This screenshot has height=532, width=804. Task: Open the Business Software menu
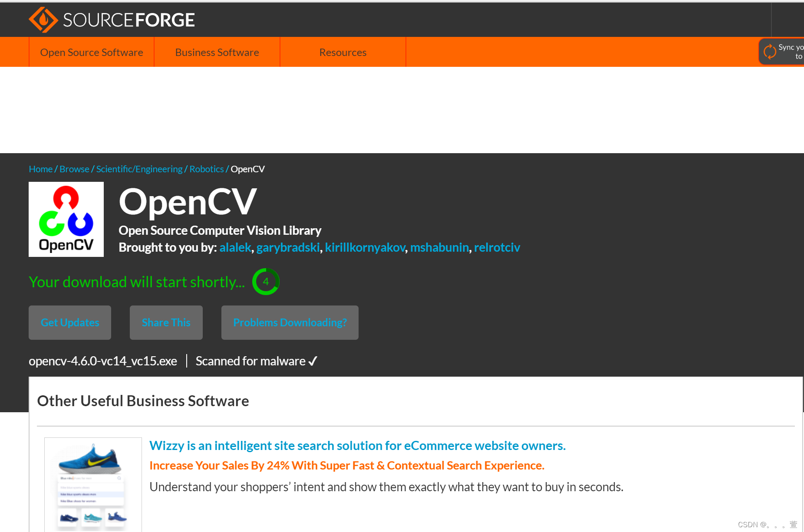pos(217,52)
